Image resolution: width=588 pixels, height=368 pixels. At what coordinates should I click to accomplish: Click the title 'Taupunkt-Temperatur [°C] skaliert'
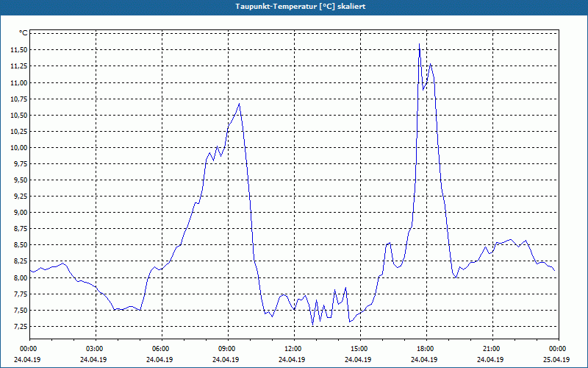coord(301,7)
